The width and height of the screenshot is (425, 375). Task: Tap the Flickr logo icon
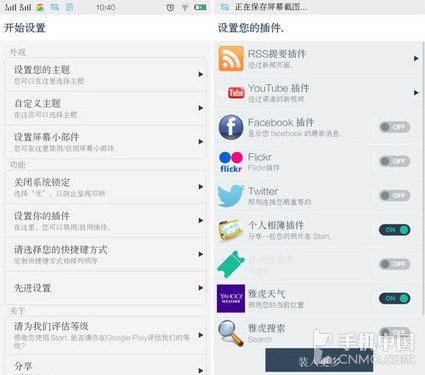coord(231,162)
